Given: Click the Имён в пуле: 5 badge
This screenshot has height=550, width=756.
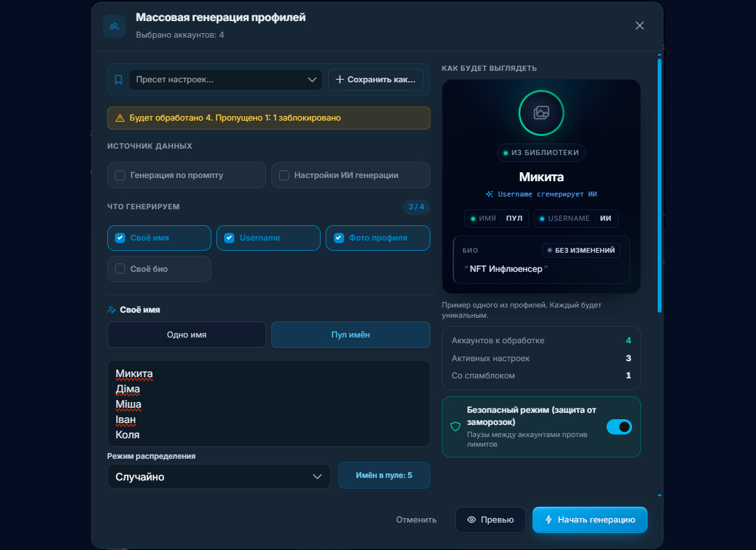Looking at the screenshot, I should (384, 475).
